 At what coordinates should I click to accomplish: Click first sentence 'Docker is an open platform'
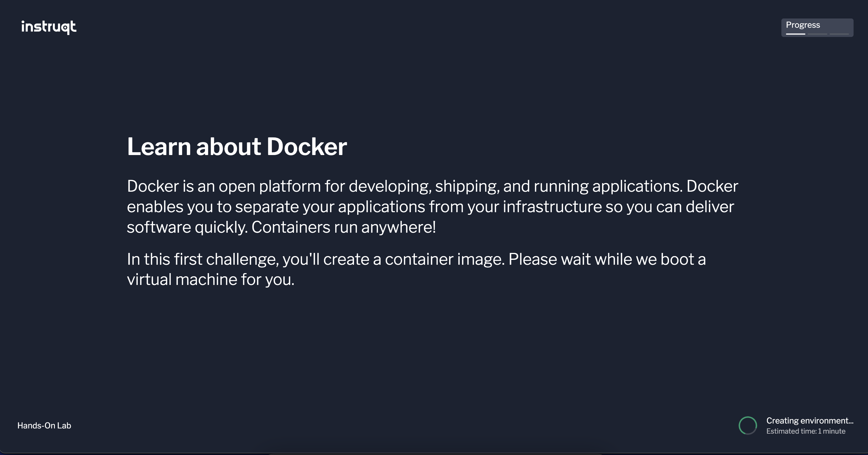pos(224,186)
